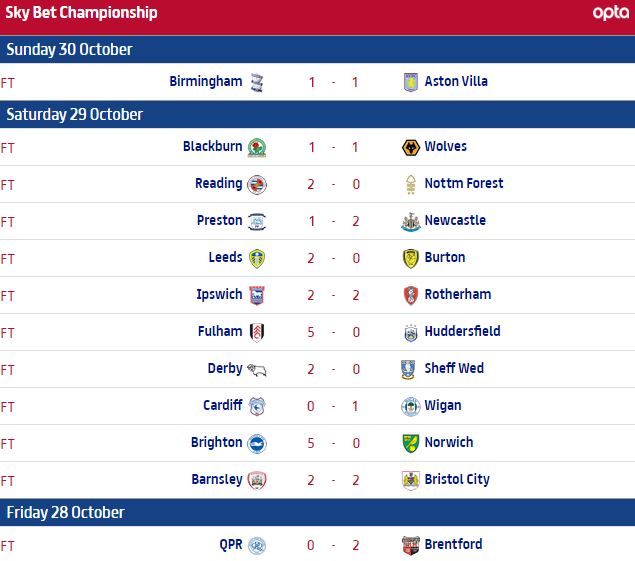This screenshot has height=561, width=635.
Task: Click the Cardiff club badge icon
Action: point(257,406)
